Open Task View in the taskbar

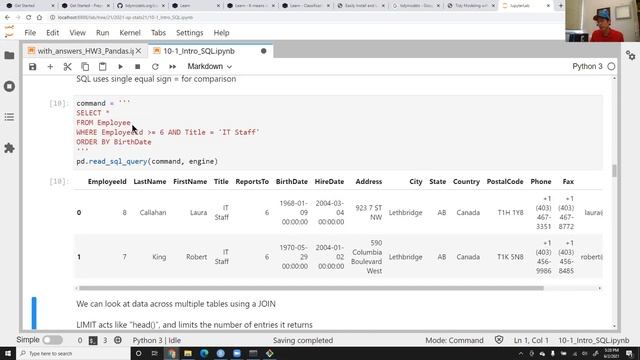click(x=155, y=353)
